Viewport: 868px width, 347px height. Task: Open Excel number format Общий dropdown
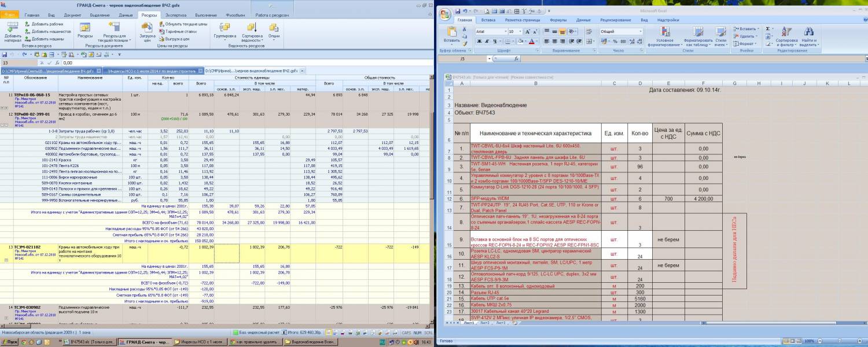(x=641, y=31)
